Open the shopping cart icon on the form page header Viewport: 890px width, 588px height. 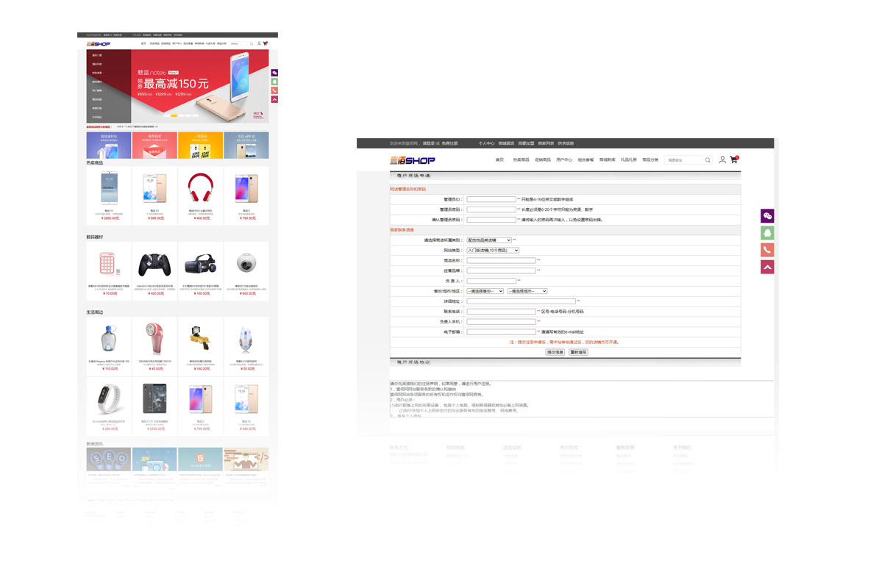coord(734,159)
